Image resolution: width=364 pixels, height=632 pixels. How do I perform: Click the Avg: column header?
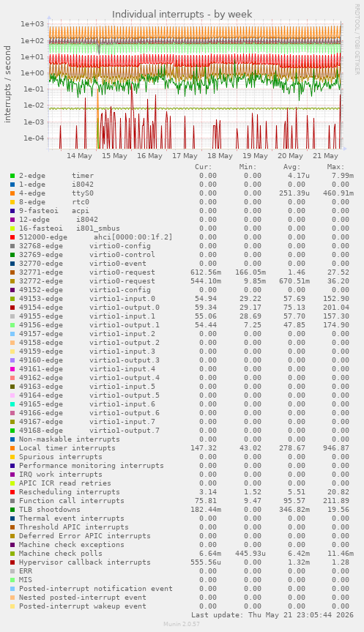tap(291, 167)
